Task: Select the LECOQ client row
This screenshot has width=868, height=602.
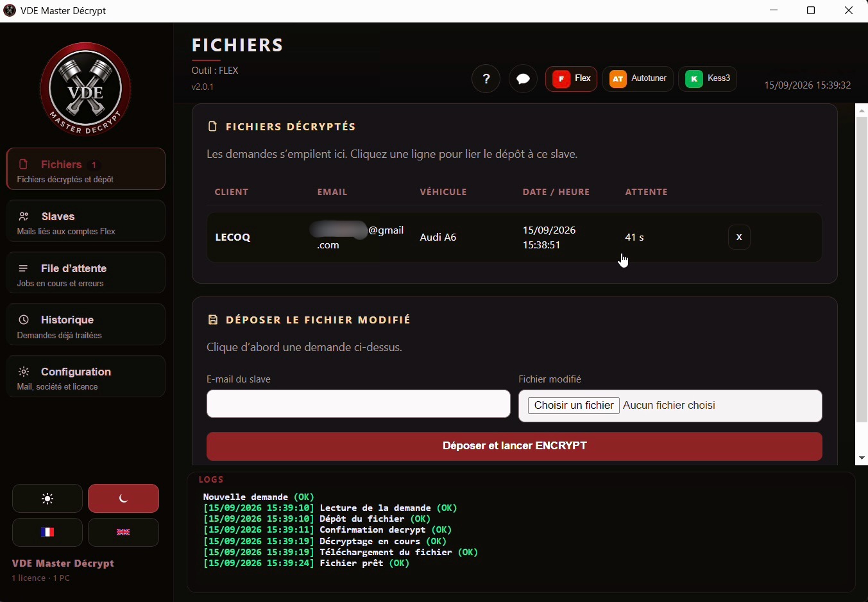Action: [515, 237]
